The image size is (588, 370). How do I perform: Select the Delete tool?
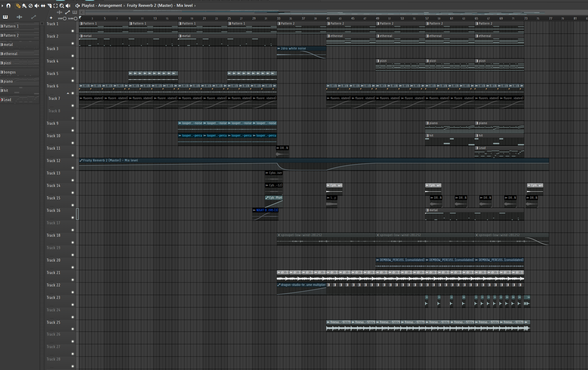(x=30, y=6)
